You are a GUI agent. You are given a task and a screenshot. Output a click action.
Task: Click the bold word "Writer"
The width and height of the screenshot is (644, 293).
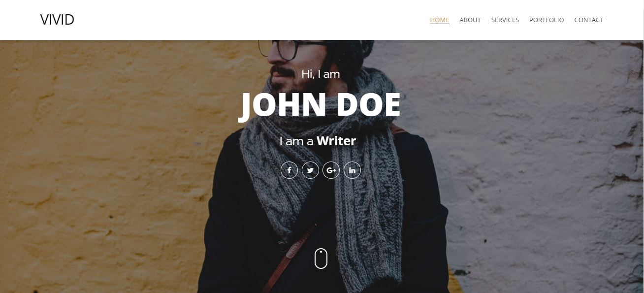[336, 141]
